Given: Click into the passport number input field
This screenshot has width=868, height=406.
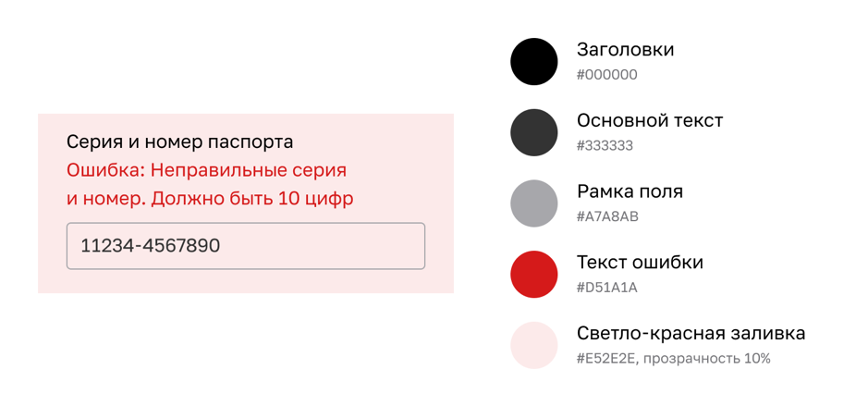Looking at the screenshot, I should point(245,246).
